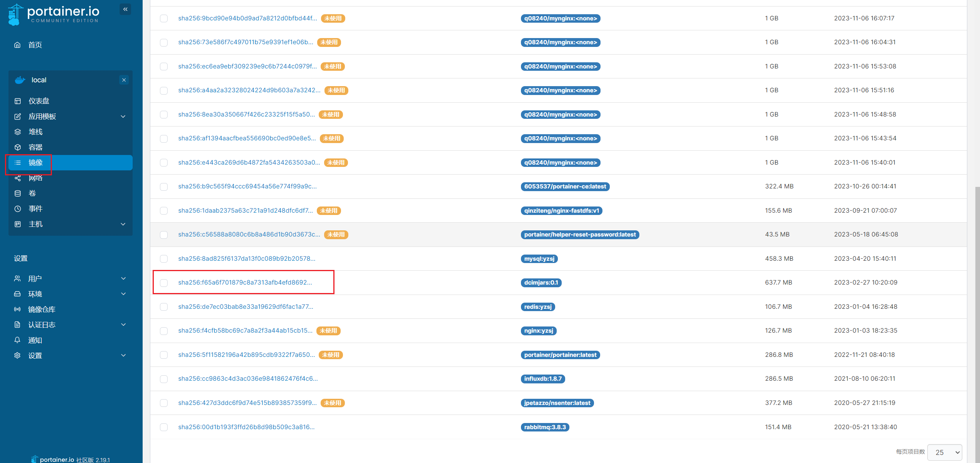Click the 通知 bell icon
The image size is (980, 463).
(17, 340)
